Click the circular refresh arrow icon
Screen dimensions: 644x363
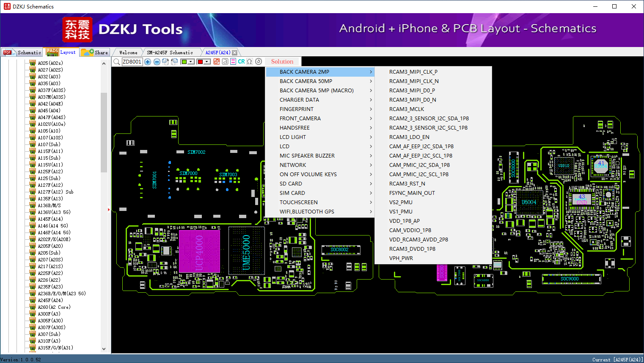[x=259, y=62]
